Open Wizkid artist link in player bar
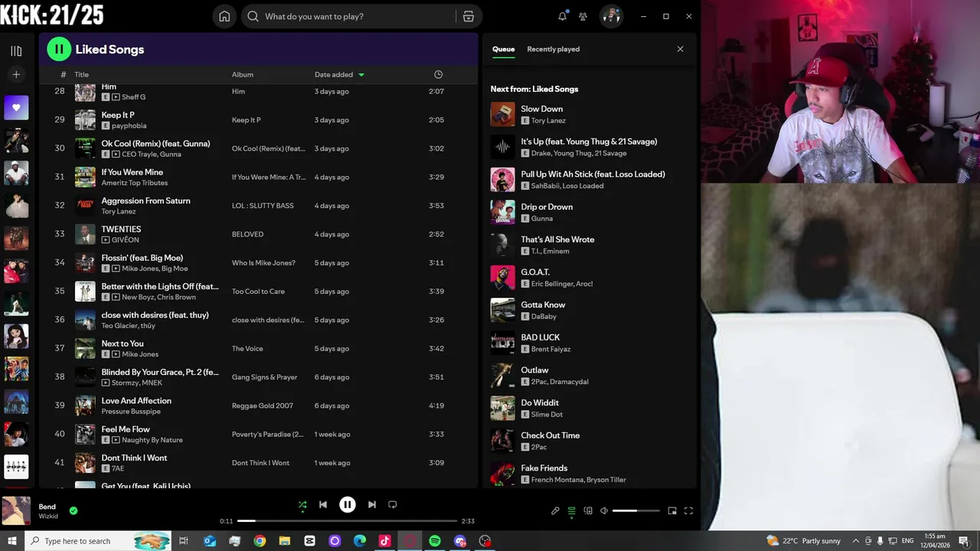 pos(48,517)
